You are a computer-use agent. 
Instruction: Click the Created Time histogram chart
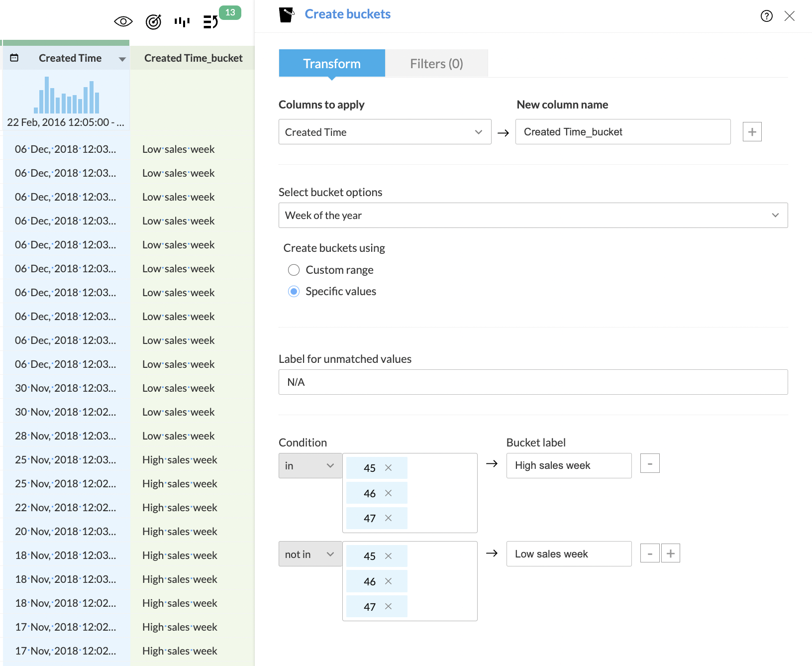click(x=66, y=96)
